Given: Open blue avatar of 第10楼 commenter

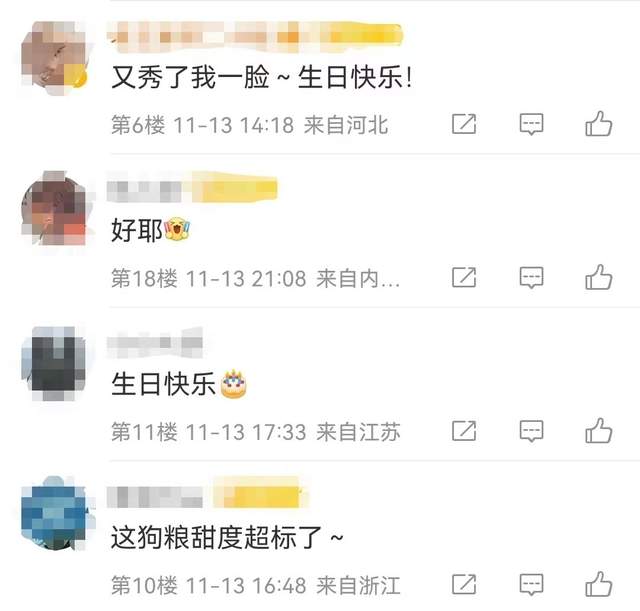Looking at the screenshot, I should point(54,513).
